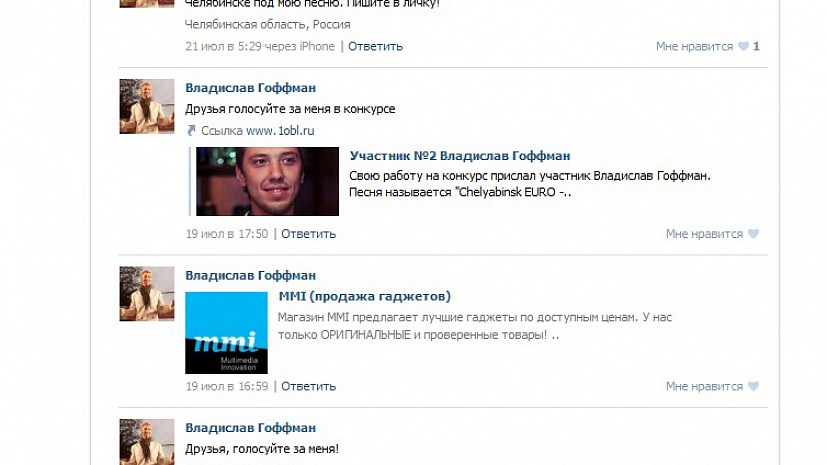This screenshot has height=465, width=827.
Task: Open avatar beside MMI gadgets post
Action: [x=147, y=294]
